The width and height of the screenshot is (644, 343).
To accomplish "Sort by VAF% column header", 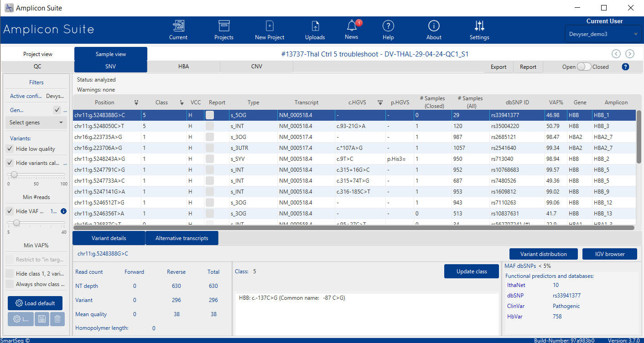I will [x=556, y=102].
